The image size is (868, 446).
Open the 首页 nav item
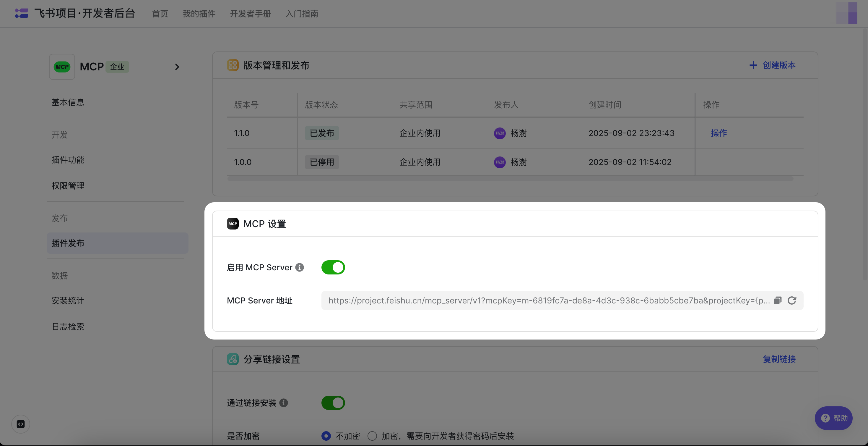160,14
